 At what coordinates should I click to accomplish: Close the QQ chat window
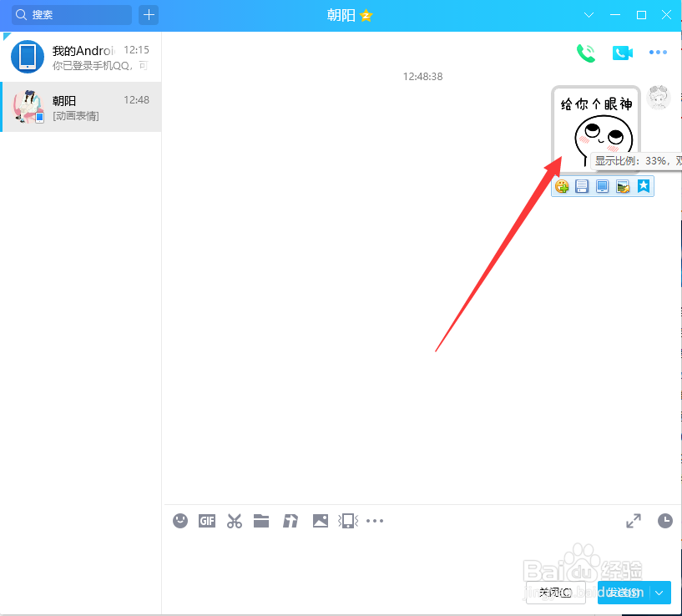coord(666,15)
